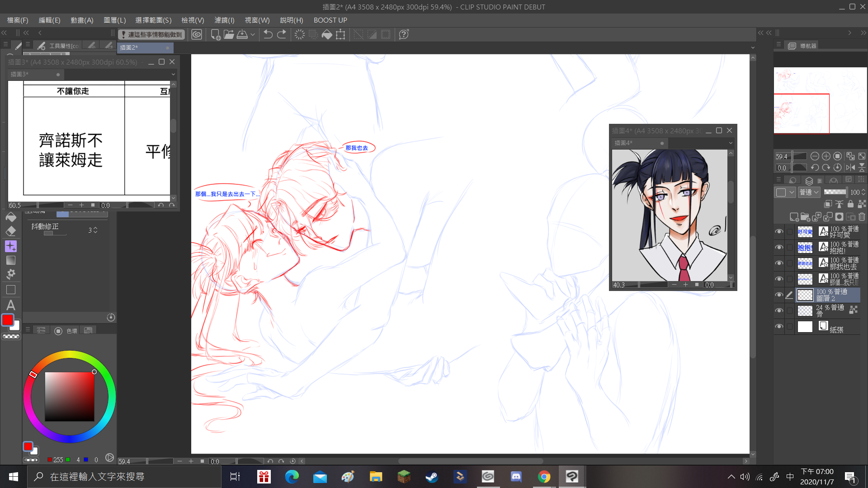Click the Fill bucket icon in command bar

(327, 35)
